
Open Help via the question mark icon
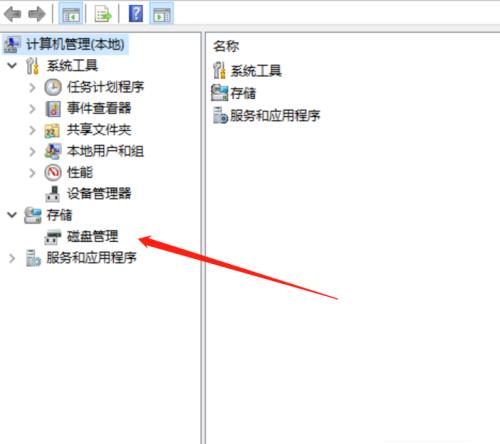136,14
